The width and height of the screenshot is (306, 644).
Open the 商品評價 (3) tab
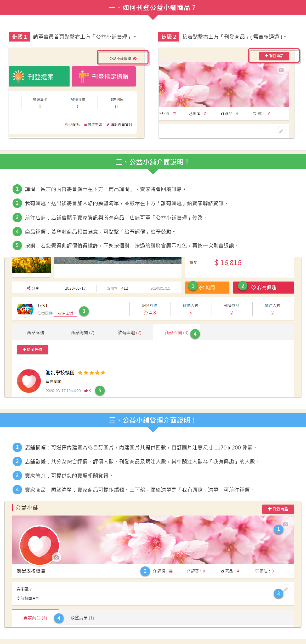click(x=177, y=332)
